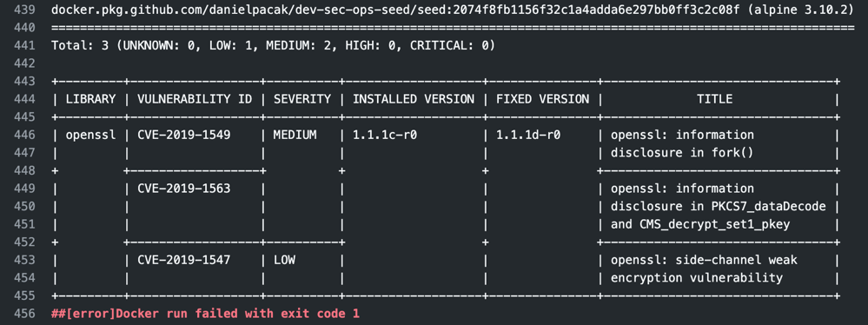Click the LOW severity cell
This screenshot has height=325, width=868.
point(284,260)
